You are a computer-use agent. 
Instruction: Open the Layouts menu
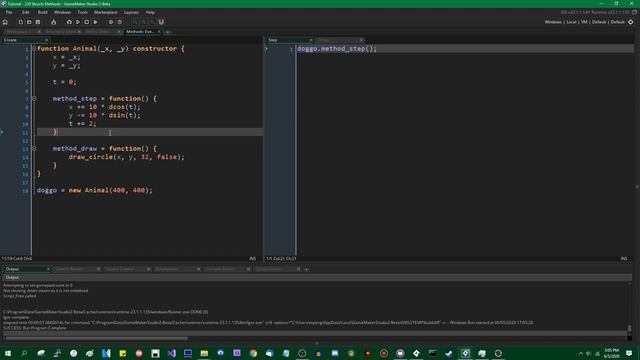click(131, 12)
